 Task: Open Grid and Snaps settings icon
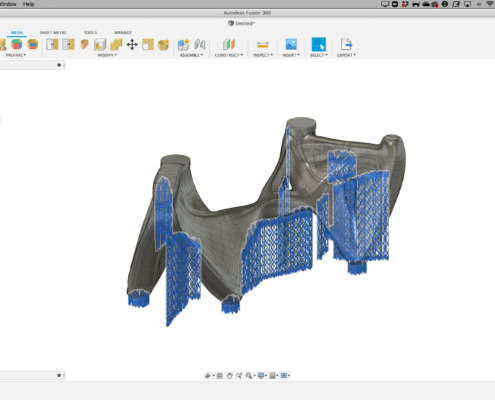[x=272, y=376]
